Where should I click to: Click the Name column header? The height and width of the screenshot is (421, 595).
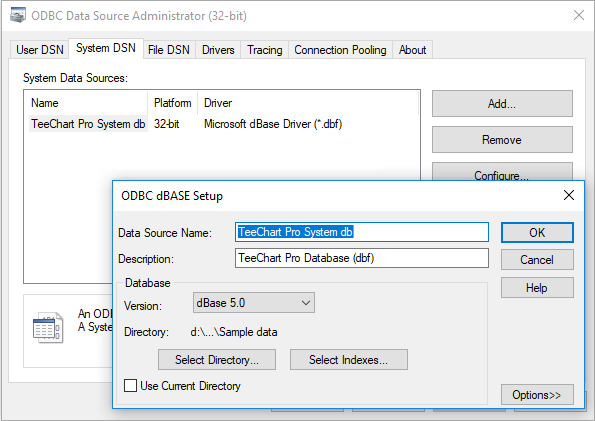pyautogui.click(x=88, y=103)
